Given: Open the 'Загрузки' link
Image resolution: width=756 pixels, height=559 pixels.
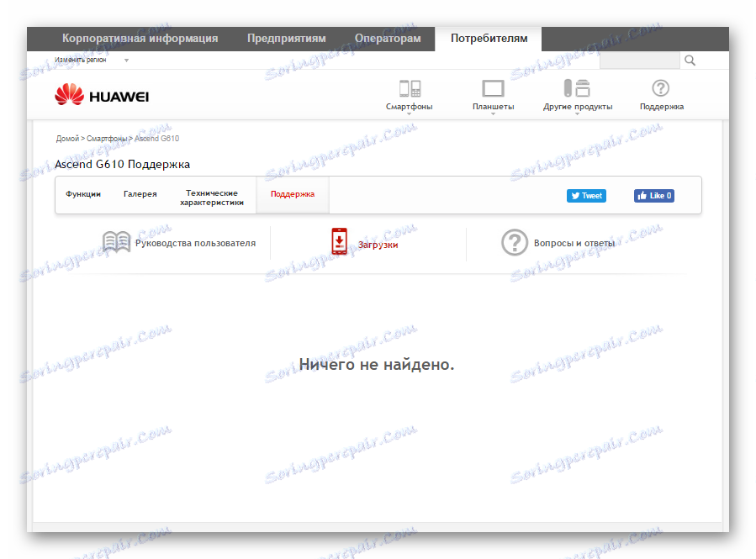Looking at the screenshot, I should pos(378,245).
